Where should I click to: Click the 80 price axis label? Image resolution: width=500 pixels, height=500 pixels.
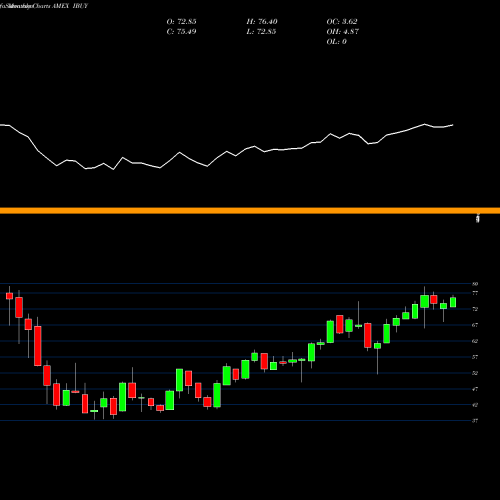(475, 284)
